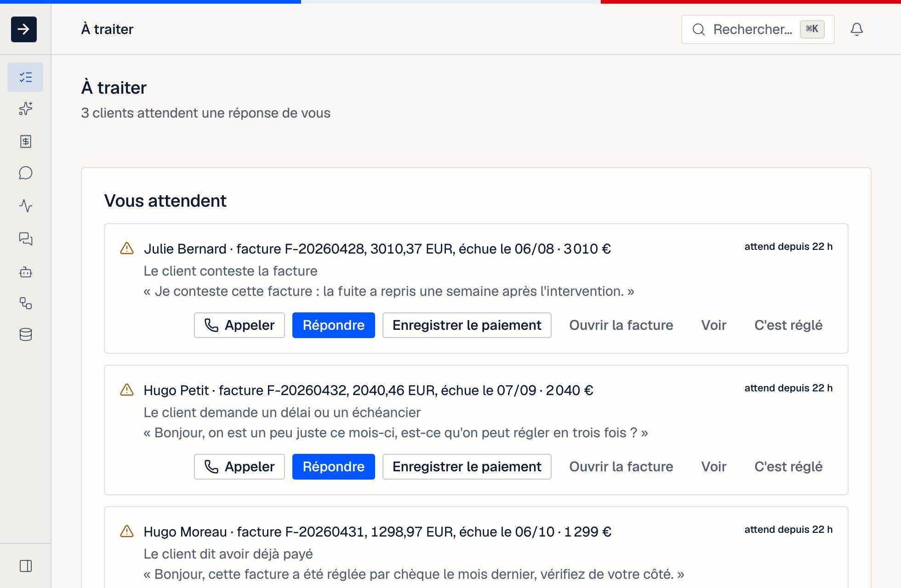Enregistrer le paiement for Hugo Petit
901x588 pixels.
point(467,467)
